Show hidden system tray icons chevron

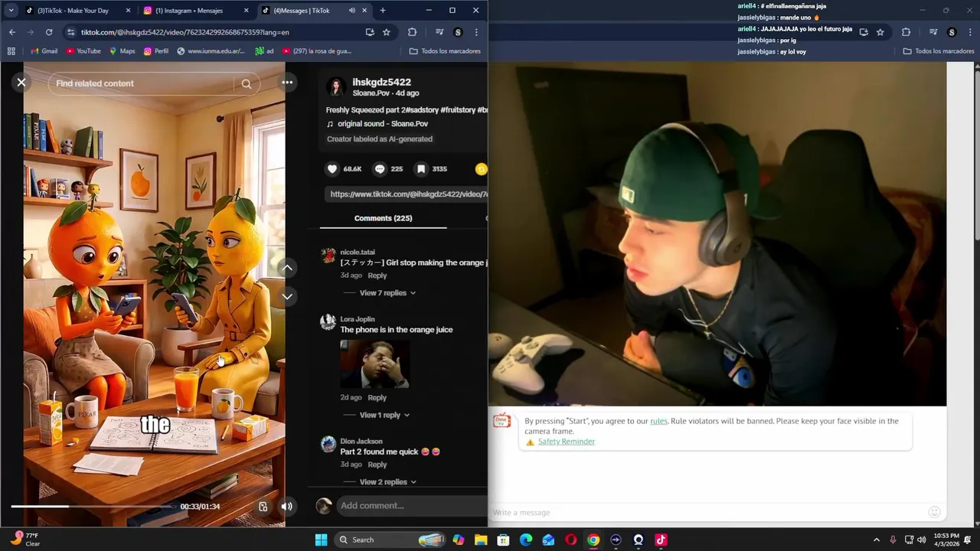[877, 540]
